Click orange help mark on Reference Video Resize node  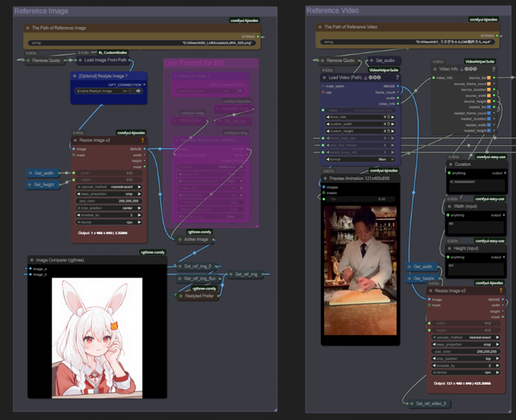501,290
